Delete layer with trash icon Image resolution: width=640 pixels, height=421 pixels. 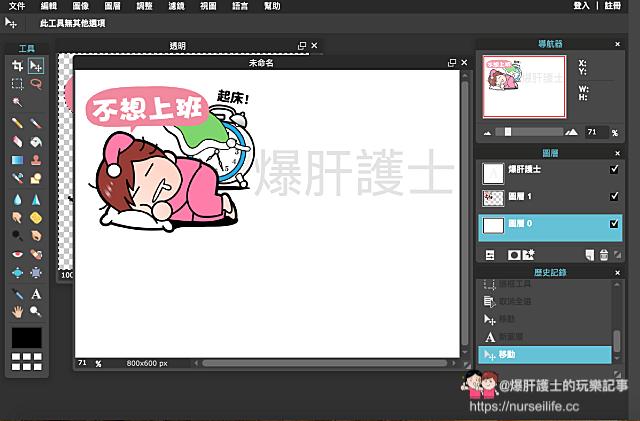[604, 255]
